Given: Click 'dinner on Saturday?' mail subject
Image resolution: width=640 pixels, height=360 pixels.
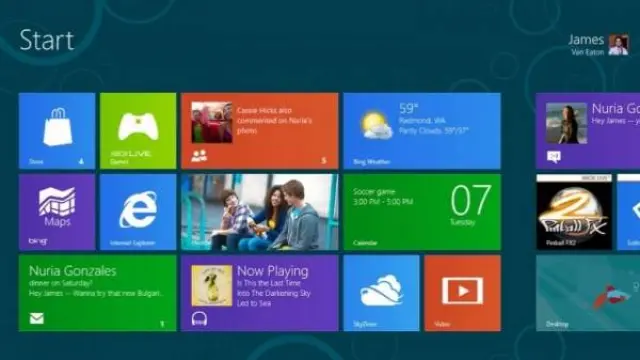Looking at the screenshot, I should click(x=61, y=283).
